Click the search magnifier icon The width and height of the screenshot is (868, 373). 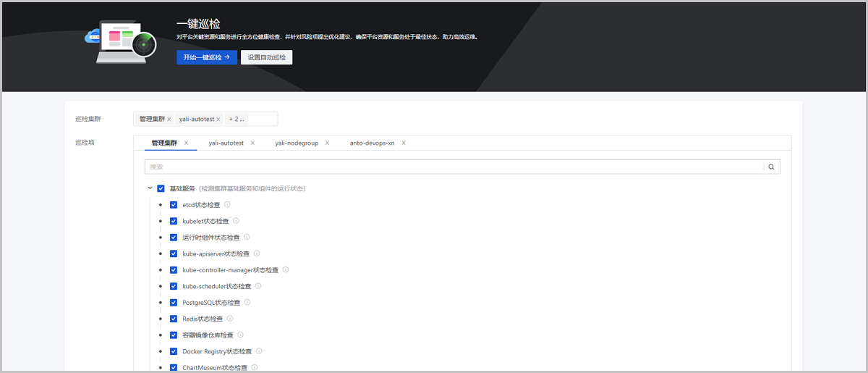click(771, 167)
